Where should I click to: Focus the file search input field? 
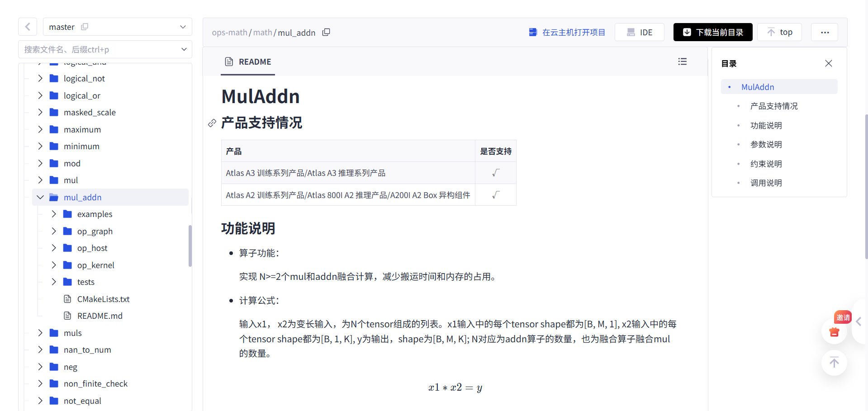click(x=100, y=49)
